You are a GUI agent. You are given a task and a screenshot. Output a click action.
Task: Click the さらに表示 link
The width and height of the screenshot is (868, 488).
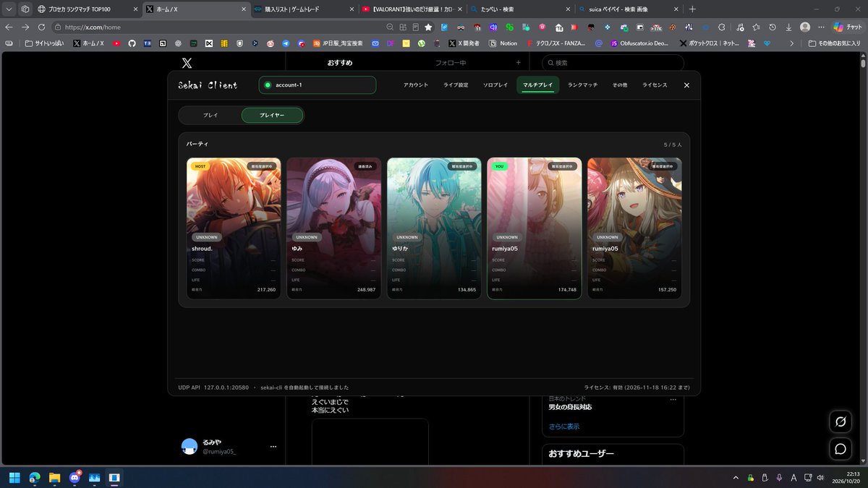(x=563, y=427)
